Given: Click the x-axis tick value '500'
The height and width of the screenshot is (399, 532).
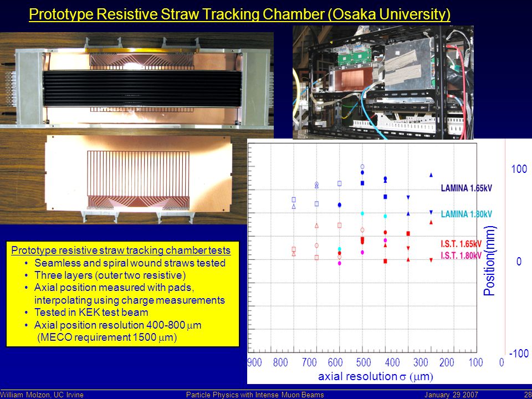Looking at the screenshot, I should [364, 362].
